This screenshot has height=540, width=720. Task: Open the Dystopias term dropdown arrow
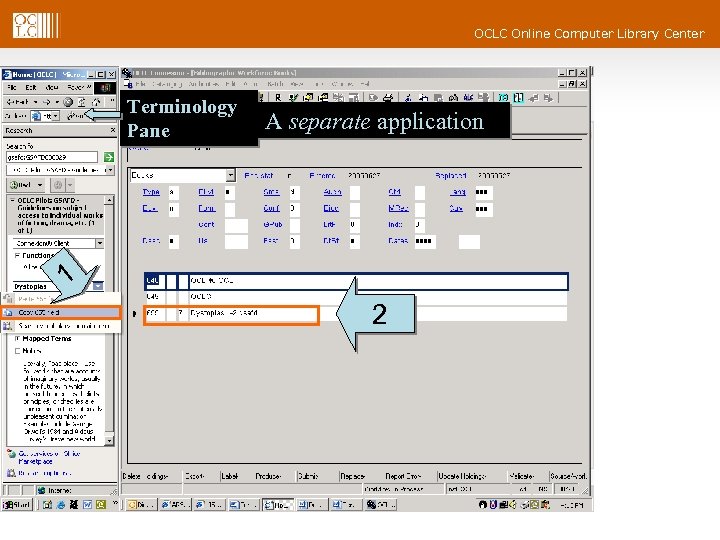tap(98, 286)
